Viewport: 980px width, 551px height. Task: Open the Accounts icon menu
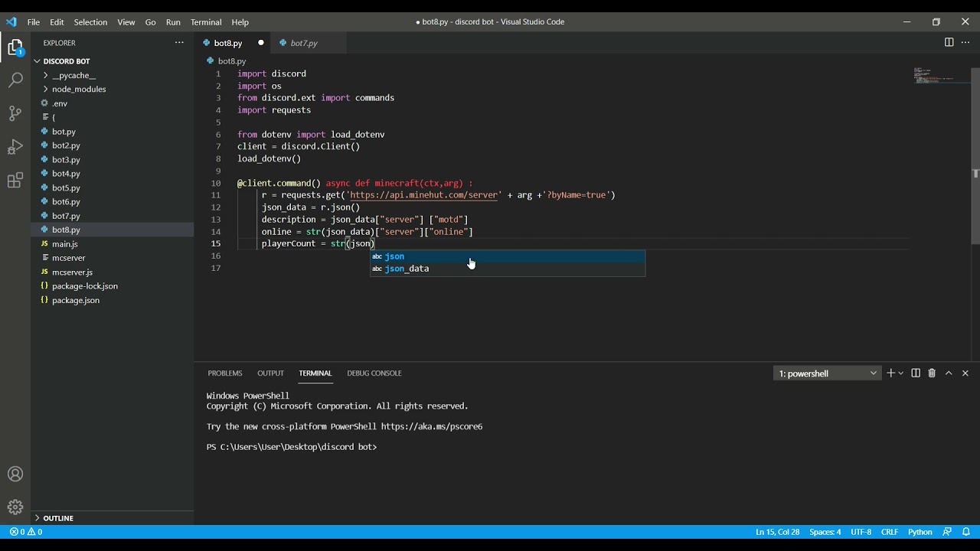click(x=15, y=474)
